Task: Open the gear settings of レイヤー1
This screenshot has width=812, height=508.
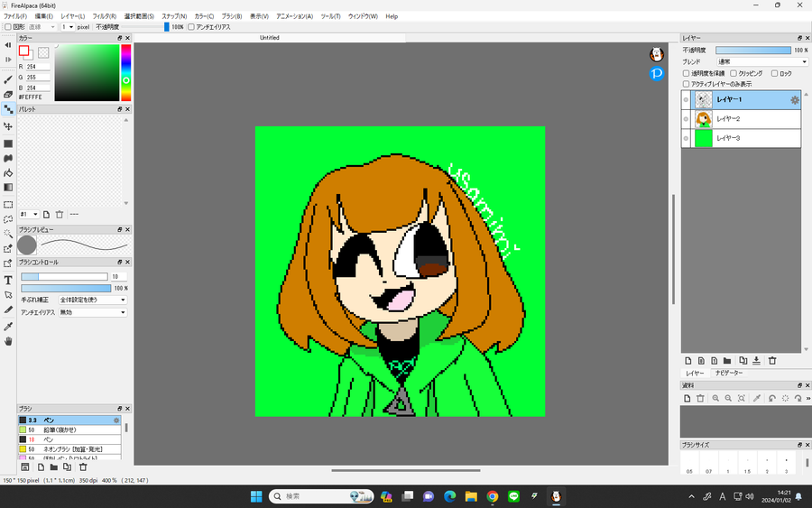Action: pyautogui.click(x=794, y=100)
